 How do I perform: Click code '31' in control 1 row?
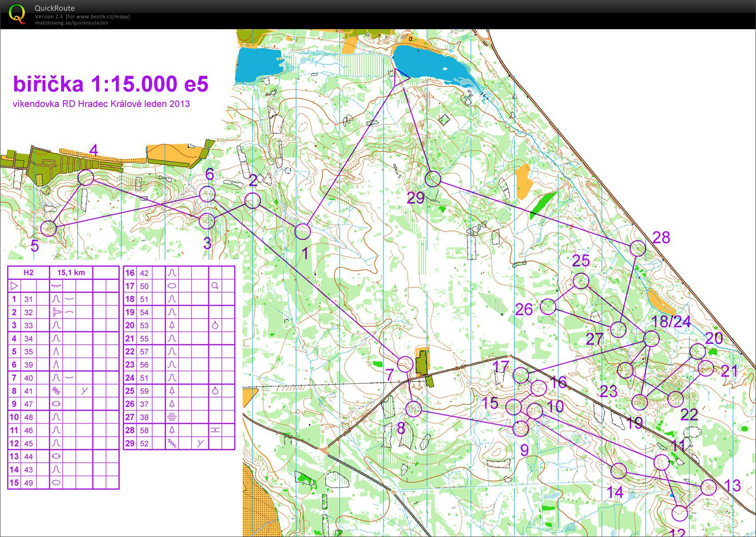[28, 299]
